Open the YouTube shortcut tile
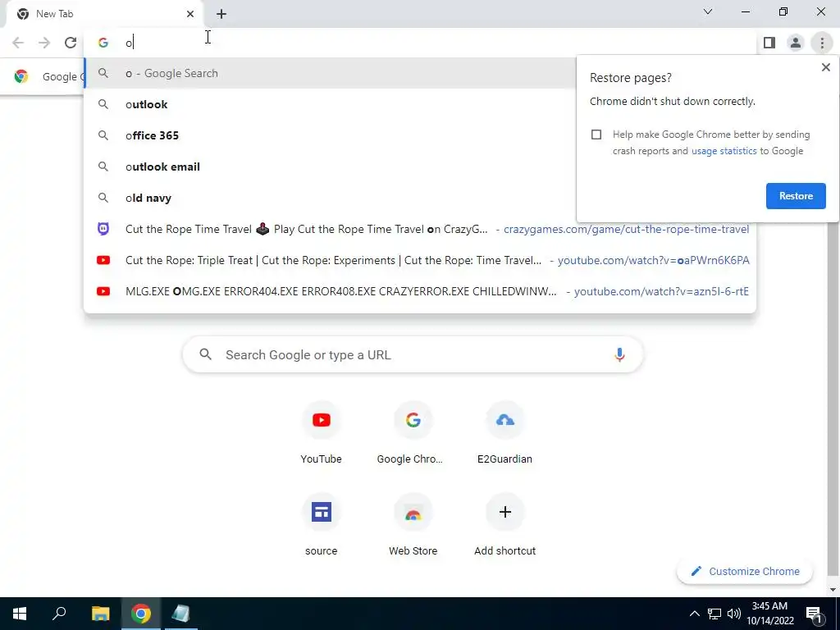 point(321,435)
